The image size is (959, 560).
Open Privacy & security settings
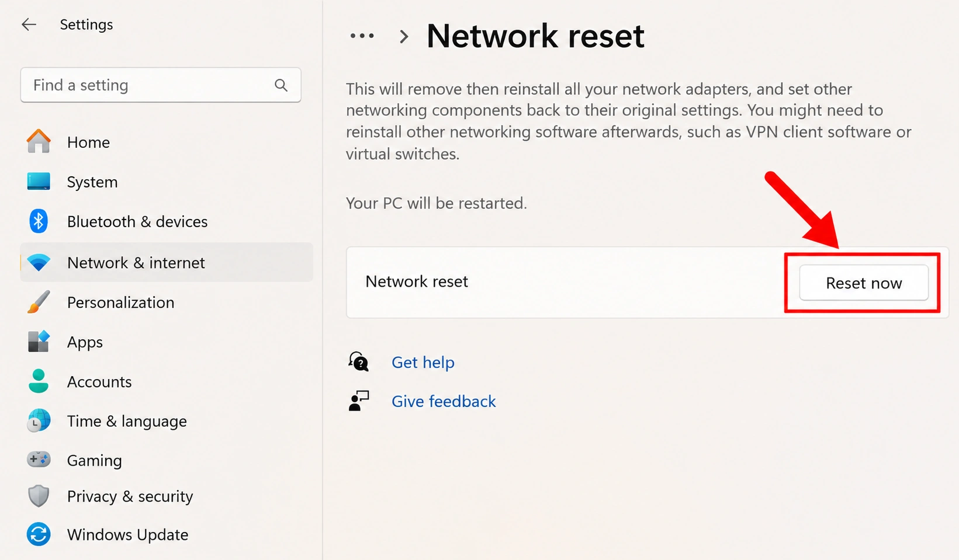[x=167, y=496]
